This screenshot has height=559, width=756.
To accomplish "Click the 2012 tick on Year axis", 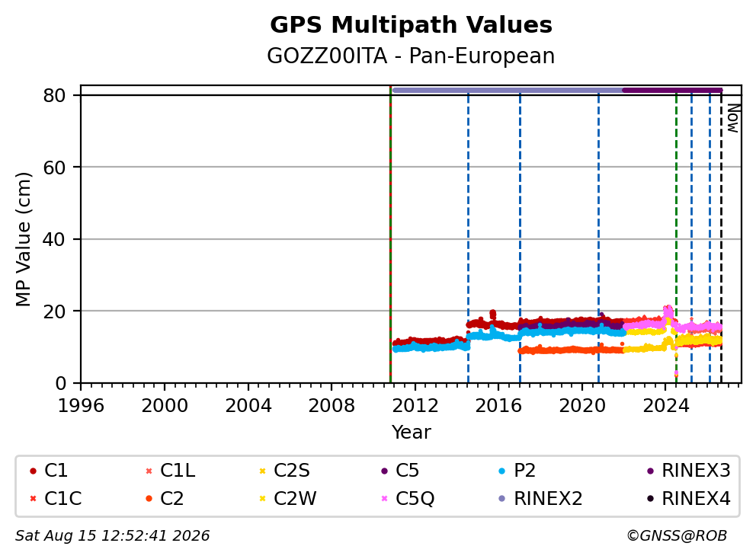I will (x=415, y=406).
